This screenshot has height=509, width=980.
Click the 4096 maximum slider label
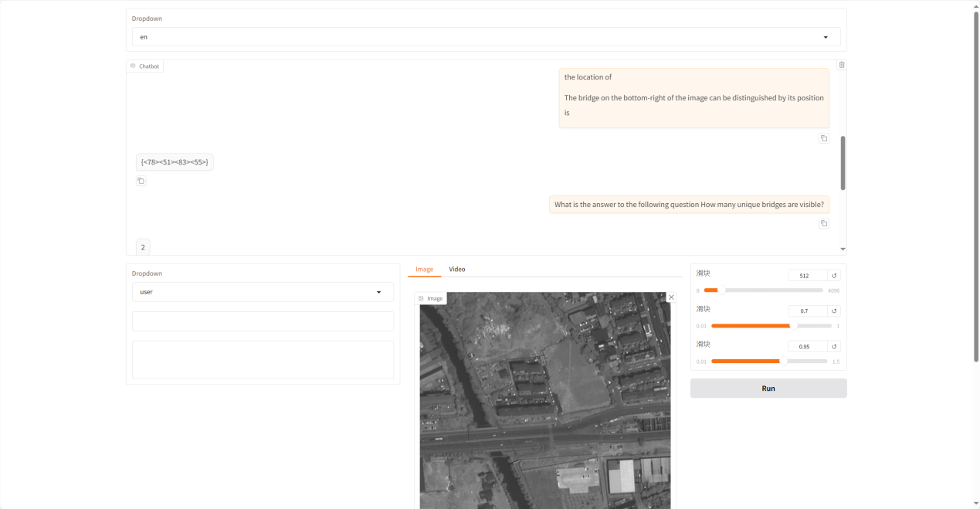[833, 290]
